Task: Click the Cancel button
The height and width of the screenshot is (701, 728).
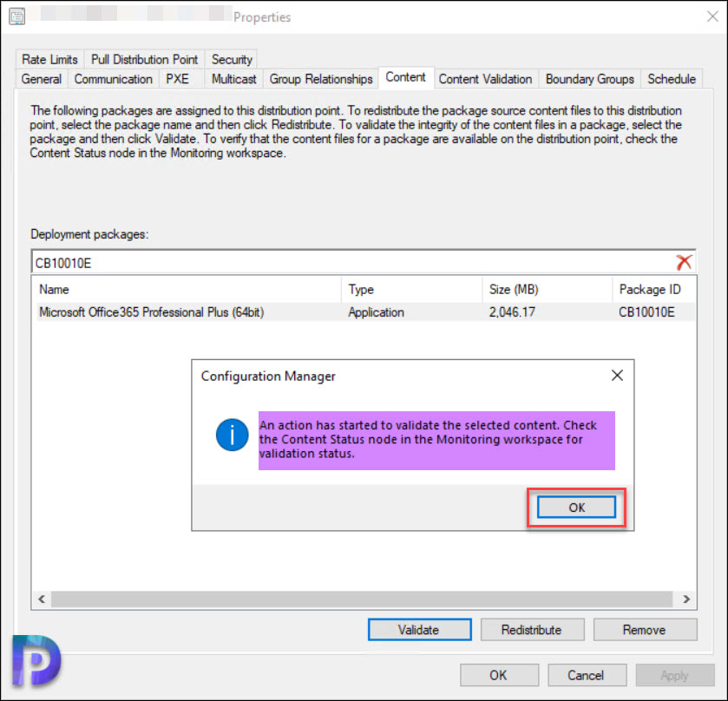Action: pyautogui.click(x=587, y=675)
